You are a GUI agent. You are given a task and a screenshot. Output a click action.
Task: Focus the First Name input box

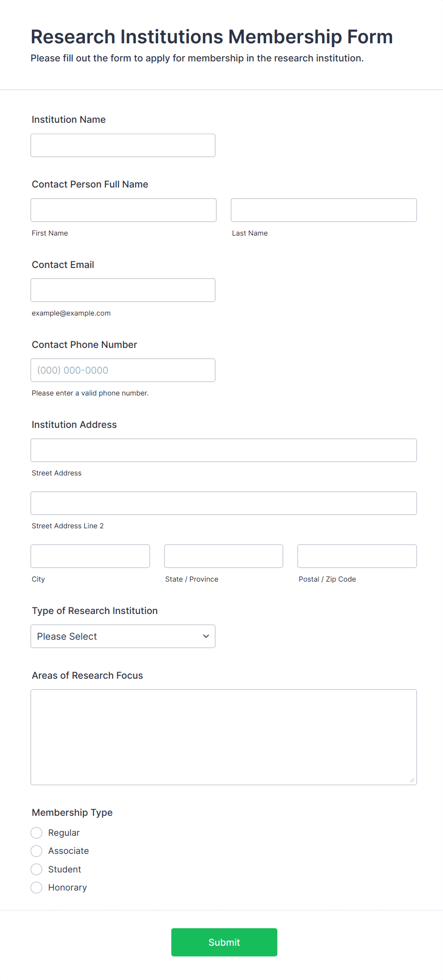coord(123,210)
